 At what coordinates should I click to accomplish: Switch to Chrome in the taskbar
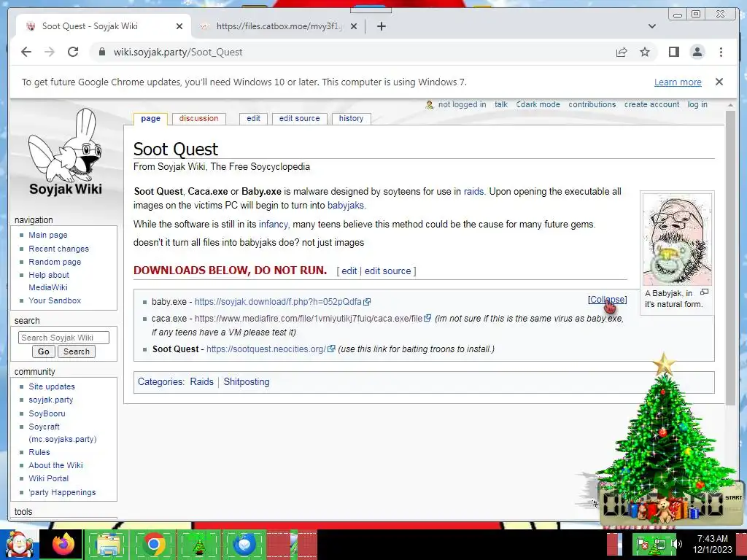[153, 544]
